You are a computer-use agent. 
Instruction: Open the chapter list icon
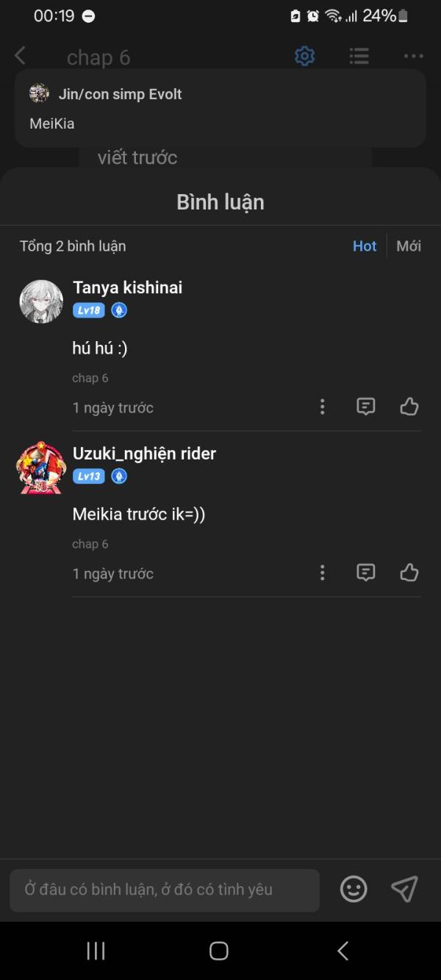[x=359, y=56]
